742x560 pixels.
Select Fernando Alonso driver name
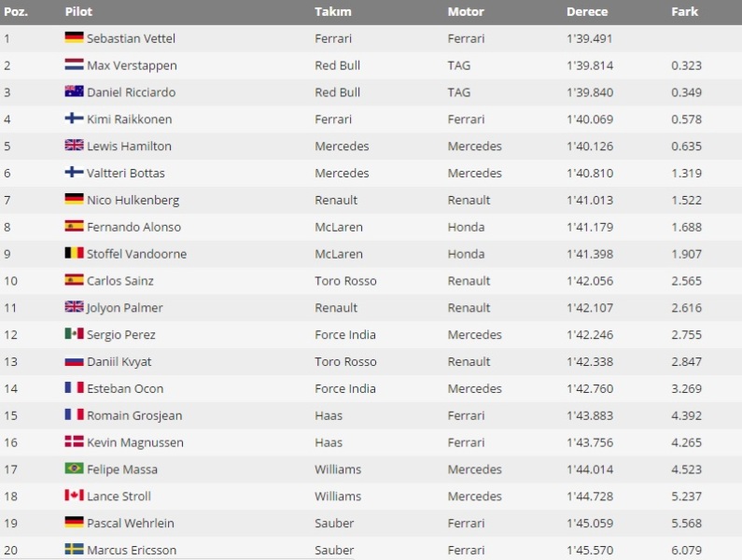point(133,227)
